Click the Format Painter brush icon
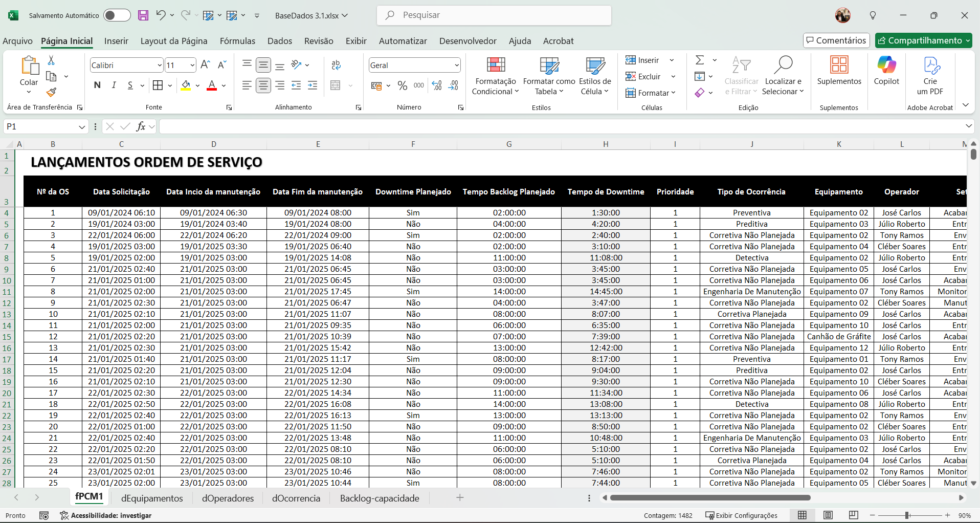Image resolution: width=980 pixels, height=523 pixels. pyautogui.click(x=51, y=93)
